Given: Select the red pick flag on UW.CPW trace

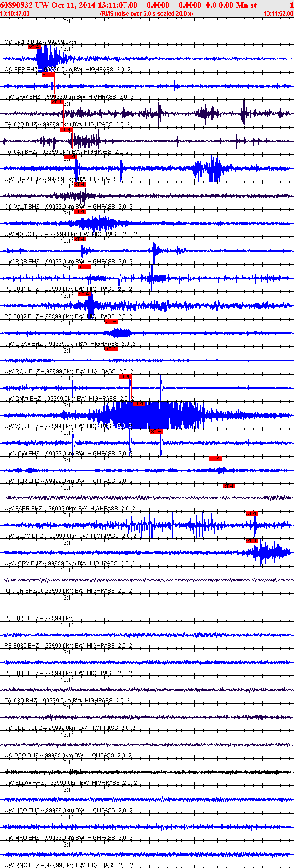Looking at the screenshot, I should 57,102.
